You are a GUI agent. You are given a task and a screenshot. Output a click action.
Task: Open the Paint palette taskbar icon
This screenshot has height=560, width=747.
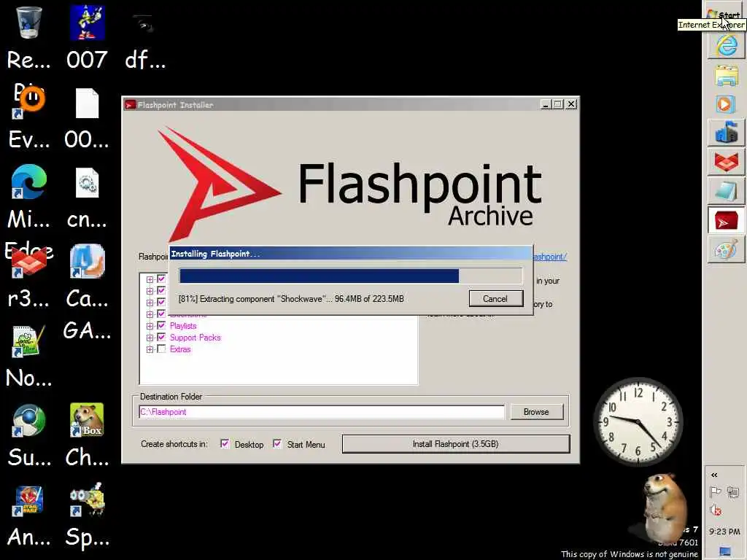726,249
